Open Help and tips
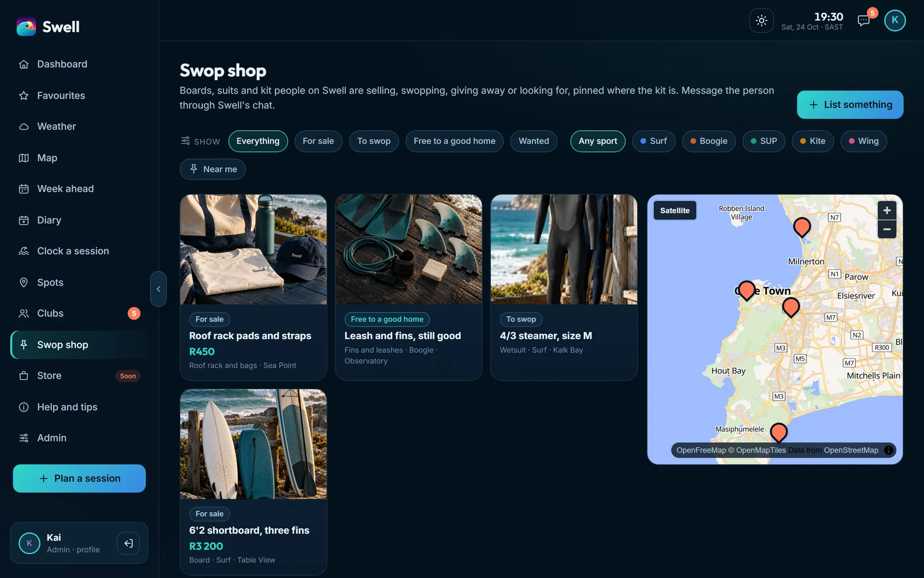This screenshot has height=578, width=924. (80, 407)
